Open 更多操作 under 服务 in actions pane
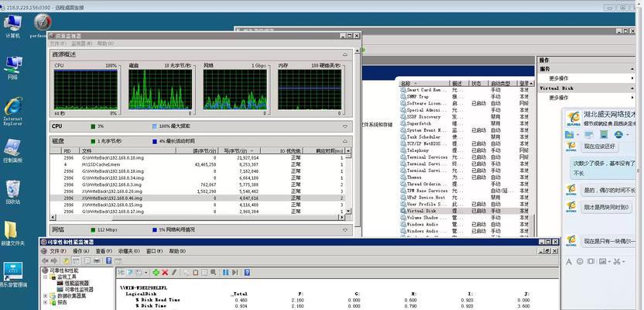 559,78
